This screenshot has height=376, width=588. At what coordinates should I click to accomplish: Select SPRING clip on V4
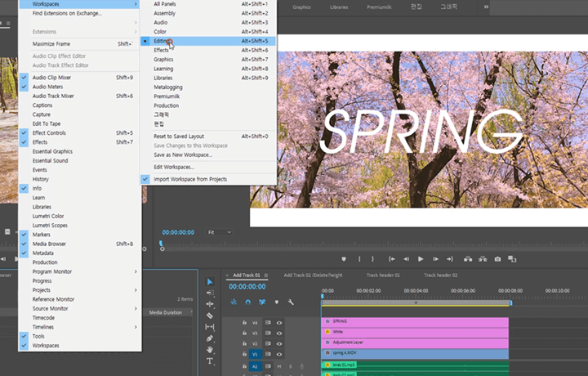(415, 321)
